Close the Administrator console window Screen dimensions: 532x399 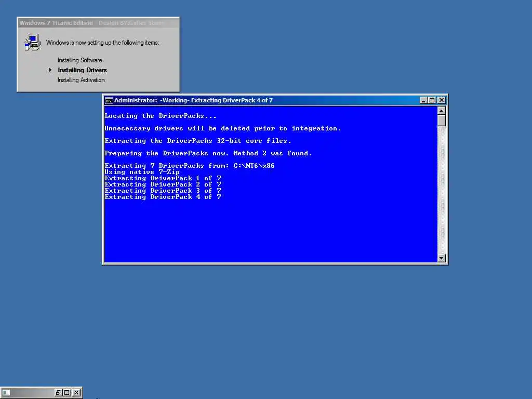click(442, 100)
